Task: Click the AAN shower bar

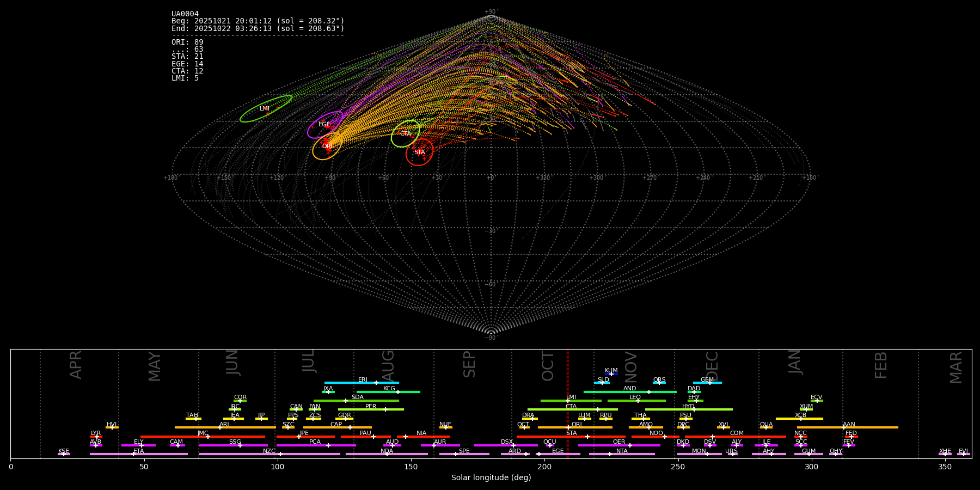Action: (x=848, y=427)
